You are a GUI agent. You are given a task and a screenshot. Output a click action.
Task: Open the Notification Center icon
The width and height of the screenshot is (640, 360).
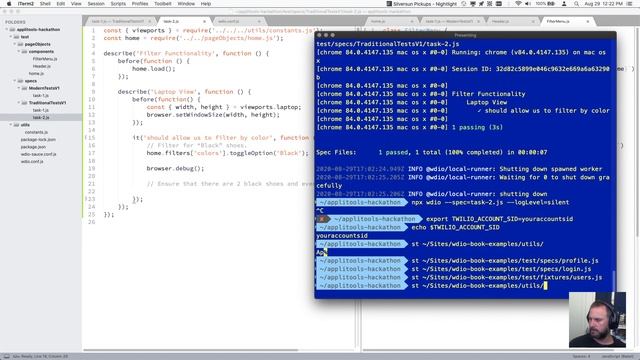[x=631, y=4]
